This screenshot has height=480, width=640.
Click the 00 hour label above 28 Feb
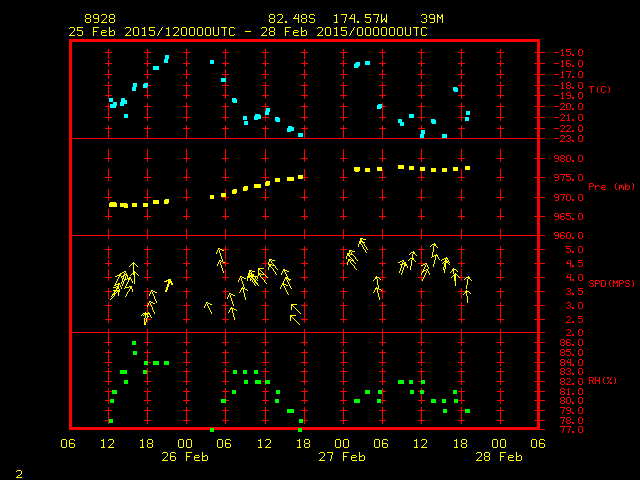pos(499,444)
